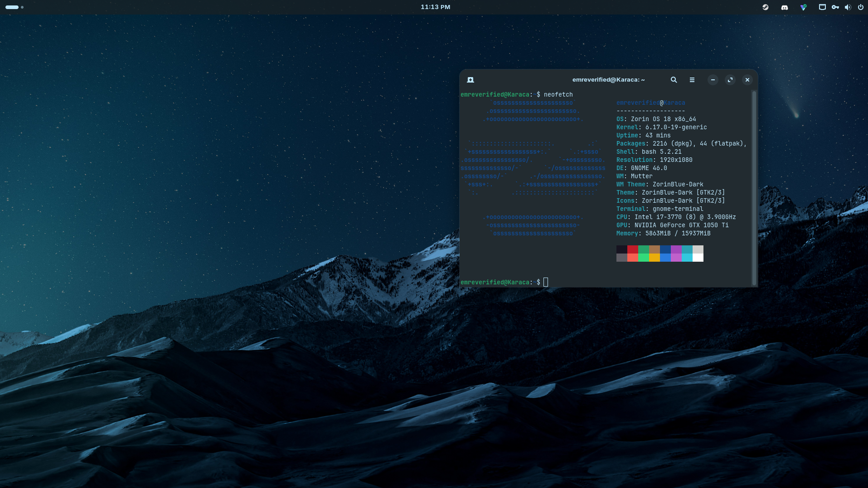
Task: Click the terminal title emreverified@Karaca: ~
Action: click(609, 80)
